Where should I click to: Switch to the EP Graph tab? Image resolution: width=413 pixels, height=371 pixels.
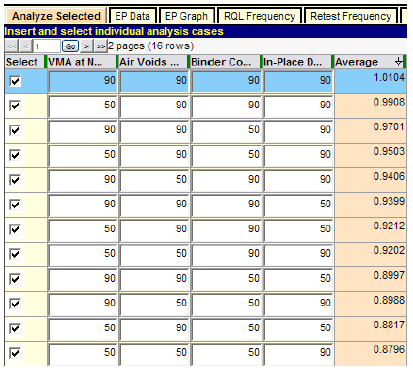click(x=186, y=16)
